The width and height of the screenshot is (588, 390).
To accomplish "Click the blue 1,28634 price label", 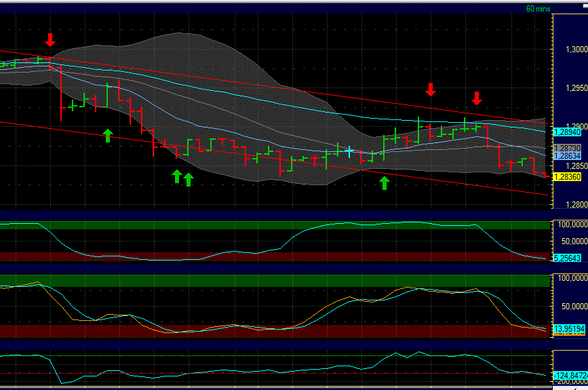I will (x=568, y=155).
